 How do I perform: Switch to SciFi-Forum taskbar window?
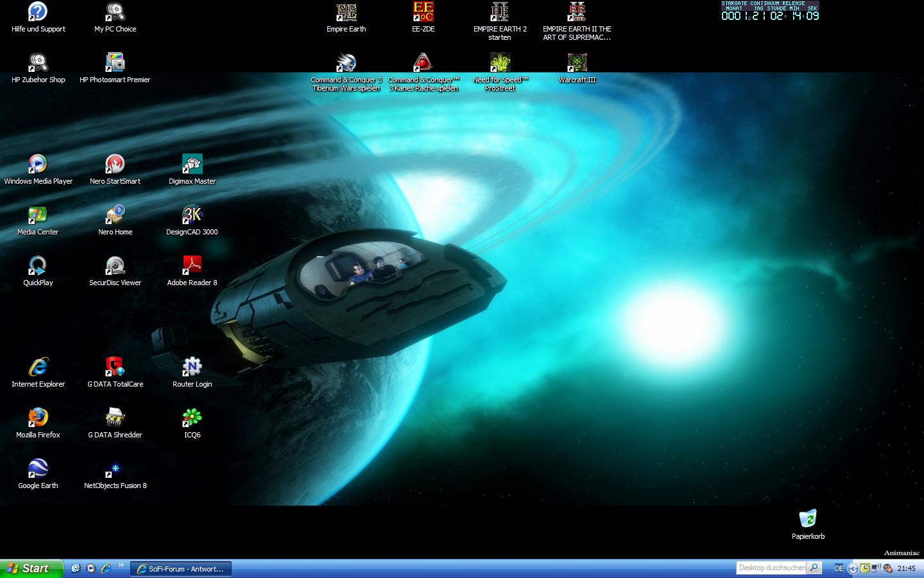tap(181, 569)
